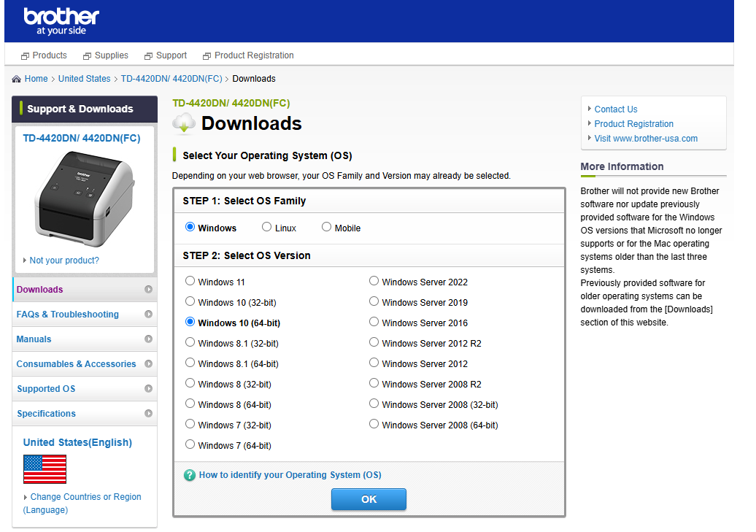
Task: Choose Windows 8 (32-bit) radio button
Action: coord(190,383)
